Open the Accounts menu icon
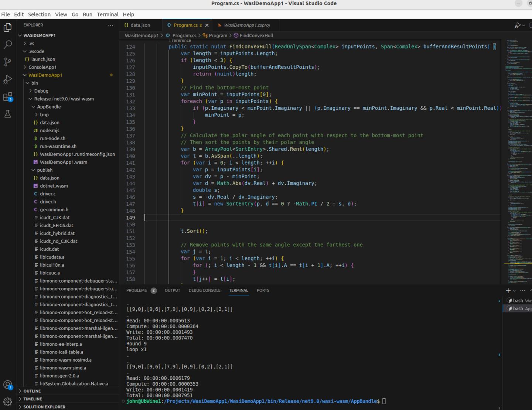The width and height of the screenshot is (532, 410). (x=7, y=385)
